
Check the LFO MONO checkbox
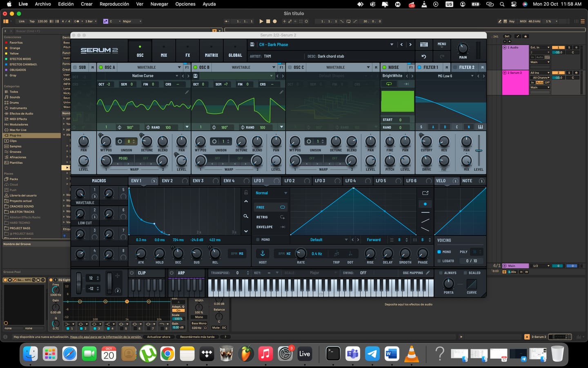[258, 240]
